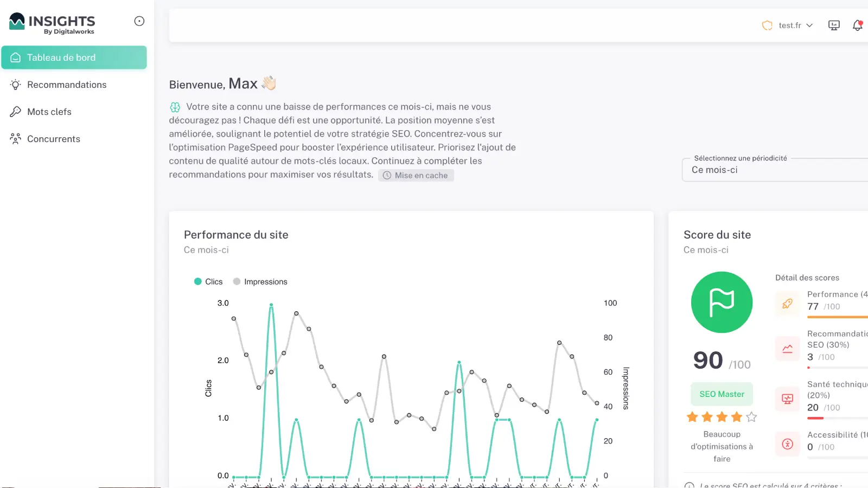
Task: Click the Mise en cache chip
Action: click(x=416, y=175)
